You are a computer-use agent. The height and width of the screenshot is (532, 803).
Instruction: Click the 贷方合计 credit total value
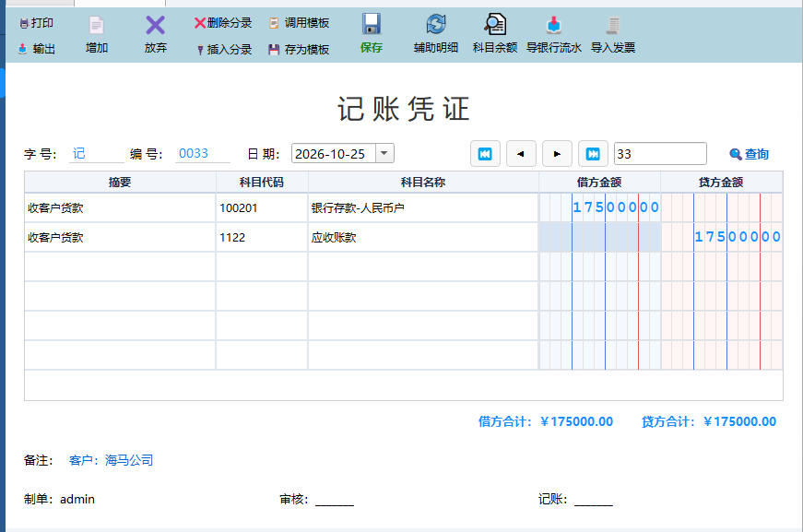pos(740,422)
